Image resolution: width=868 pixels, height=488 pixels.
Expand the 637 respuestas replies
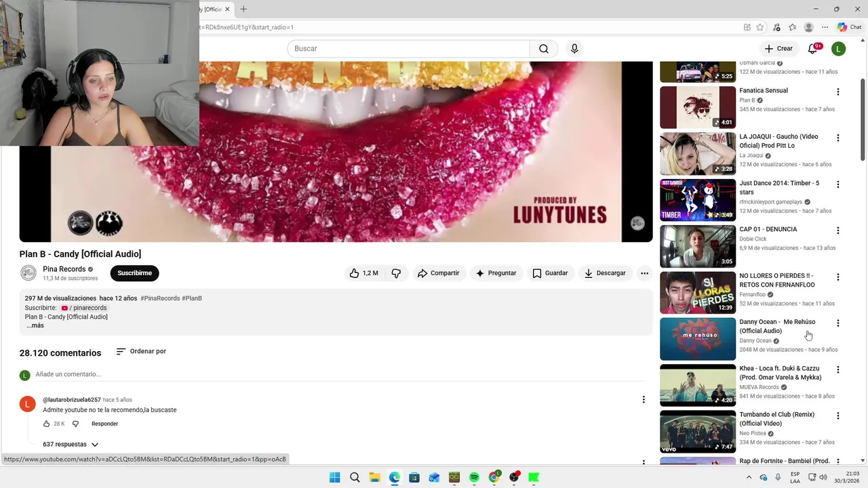[x=71, y=445]
